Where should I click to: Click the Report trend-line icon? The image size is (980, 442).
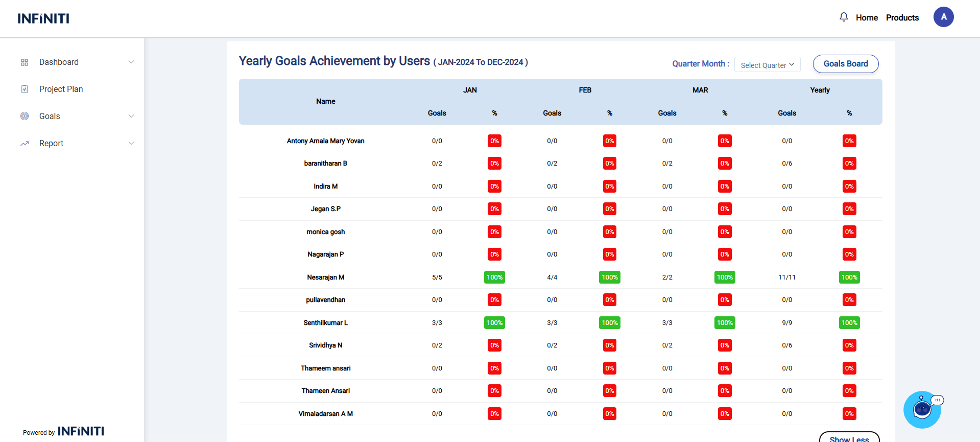[25, 144]
